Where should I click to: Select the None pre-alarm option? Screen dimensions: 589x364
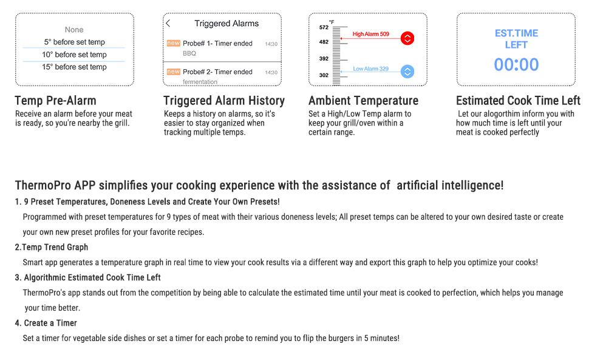74,30
